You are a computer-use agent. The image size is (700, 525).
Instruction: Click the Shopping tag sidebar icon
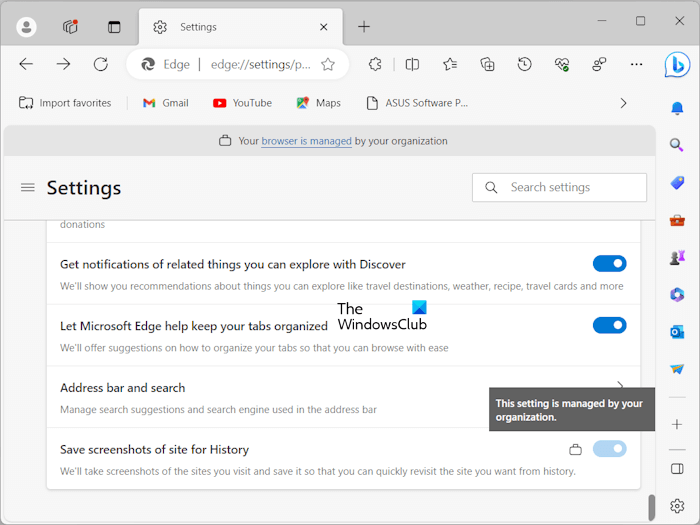[677, 183]
